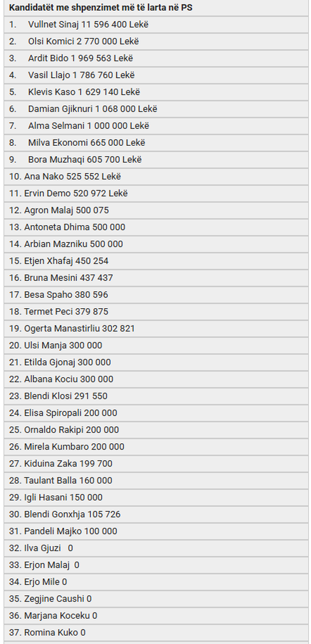Click the Ardit Bido entry

tap(155, 58)
